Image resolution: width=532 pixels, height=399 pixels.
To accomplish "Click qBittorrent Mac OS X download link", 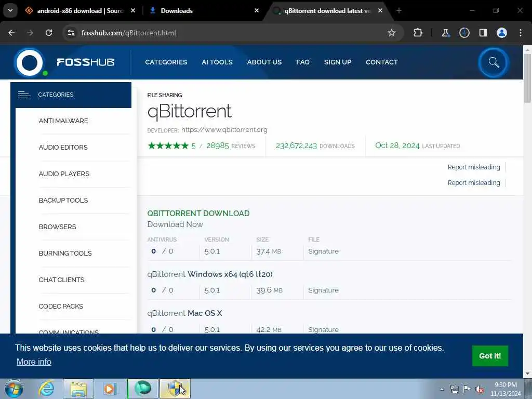I will pos(184,313).
